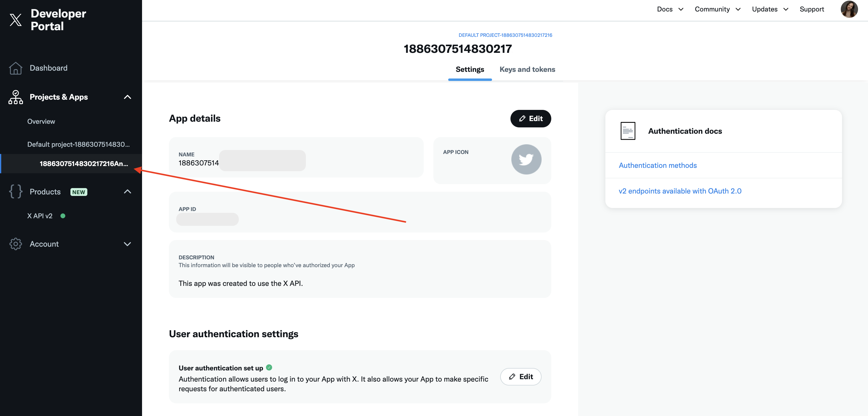Select X API v2 in sidebar

point(40,216)
